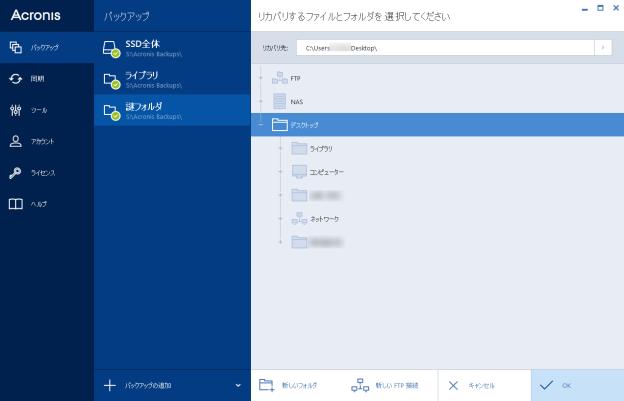The height and width of the screenshot is (401, 624).
Task: Click the ライブラリ backup folder icon
Action: [111, 81]
